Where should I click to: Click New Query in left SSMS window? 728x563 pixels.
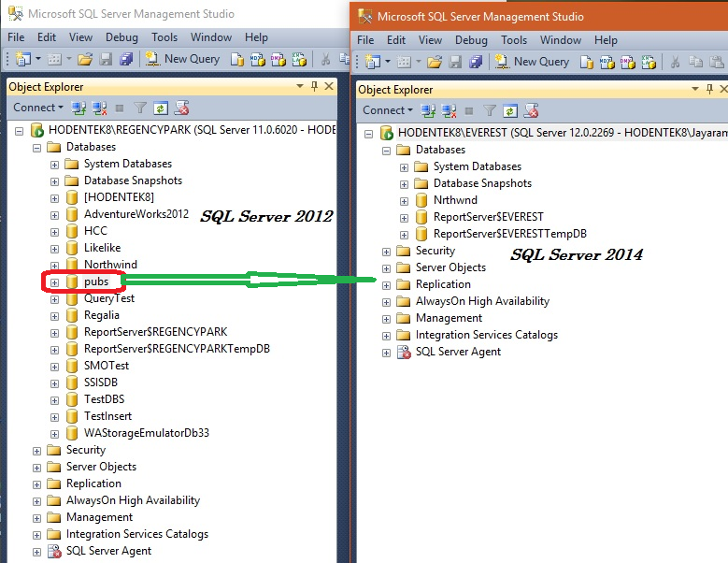182,59
